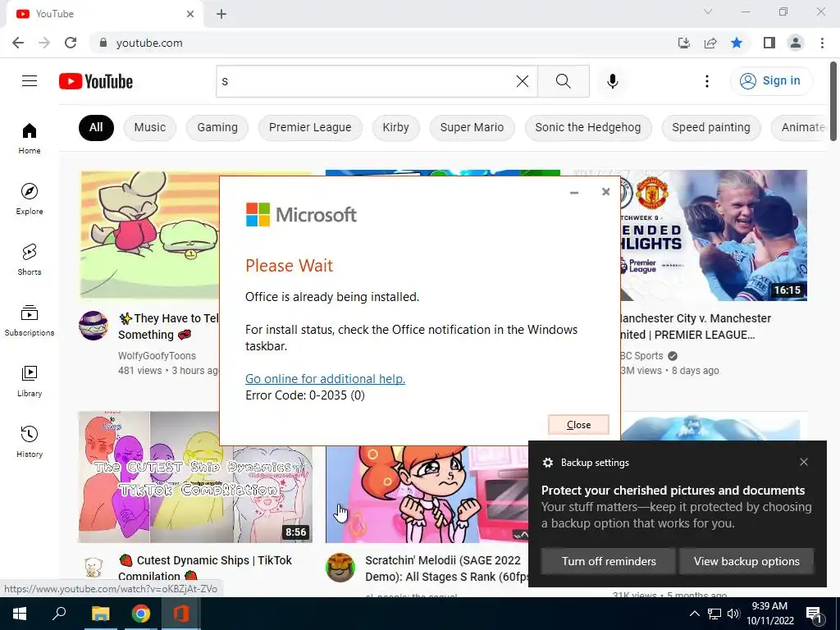The width and height of the screenshot is (840, 630).
Task: Run search with the magnifier button
Action: pos(563,81)
